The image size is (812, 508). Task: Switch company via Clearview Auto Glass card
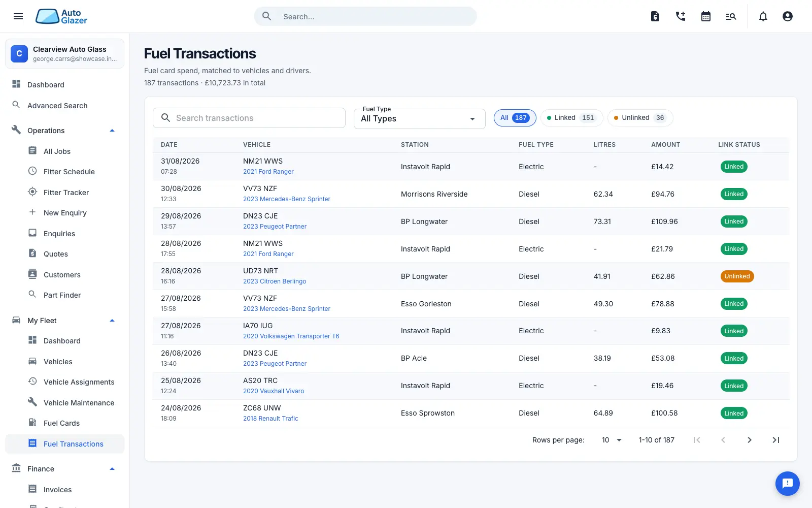click(64, 53)
